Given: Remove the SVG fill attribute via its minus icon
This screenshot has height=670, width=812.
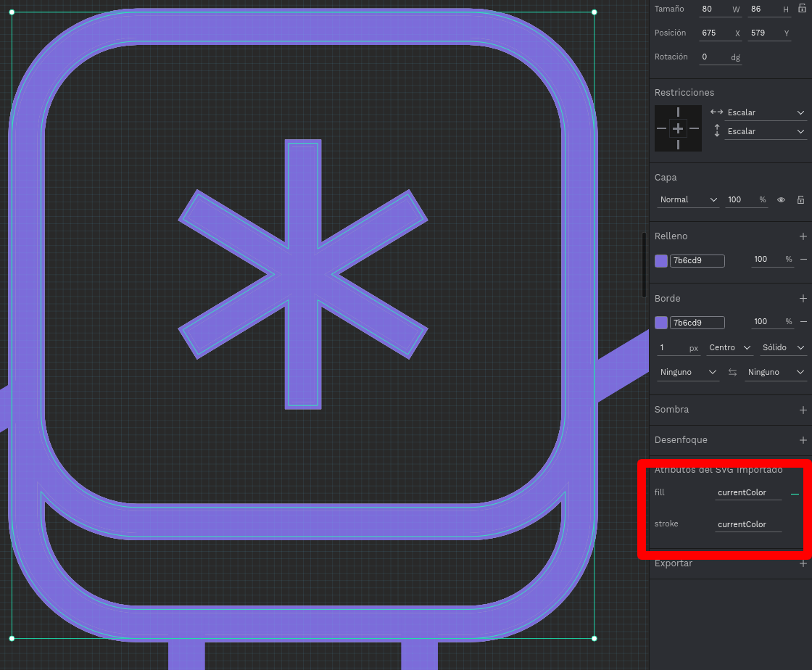Looking at the screenshot, I should tap(795, 492).
